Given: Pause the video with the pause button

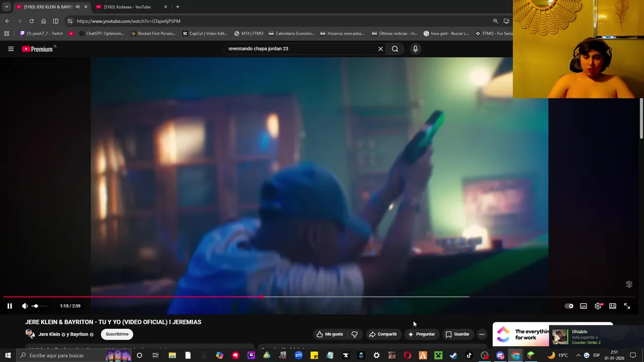Looking at the screenshot, I should [10, 306].
